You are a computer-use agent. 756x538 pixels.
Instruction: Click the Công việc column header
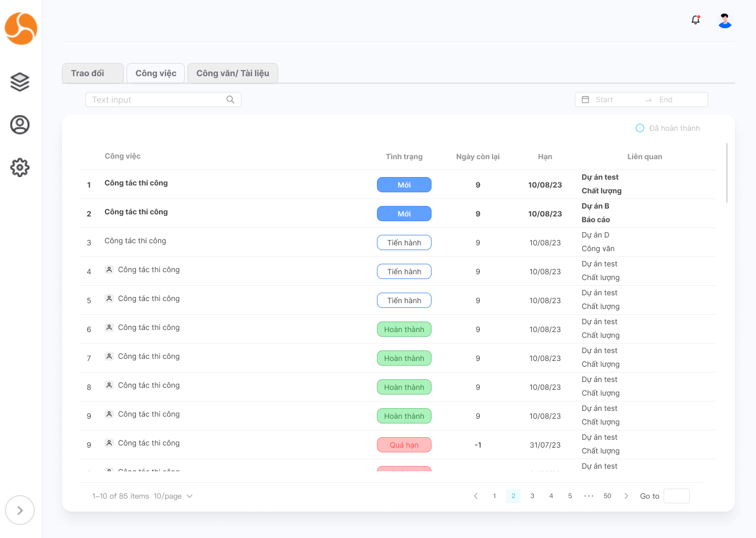122,156
